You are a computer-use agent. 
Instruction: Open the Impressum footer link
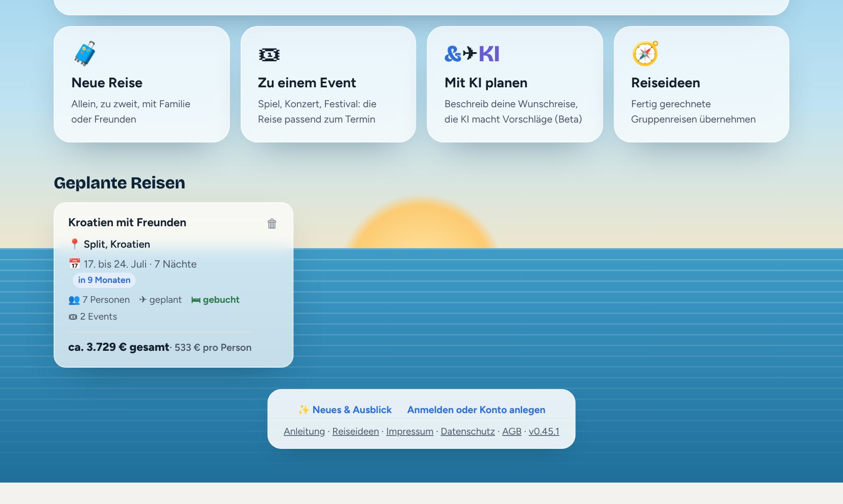pos(410,431)
